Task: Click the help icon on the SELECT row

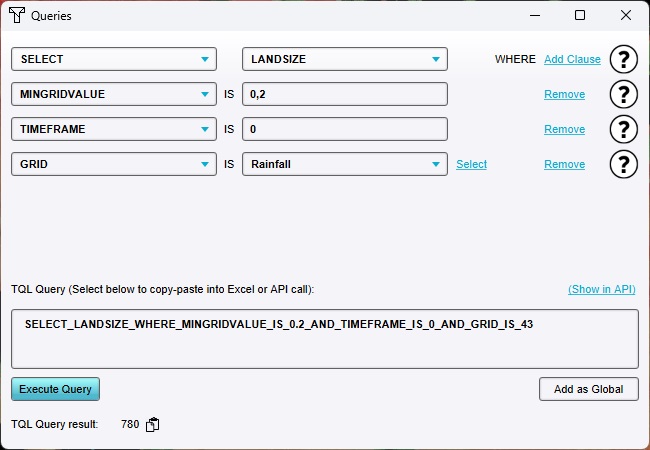Action: point(623,59)
